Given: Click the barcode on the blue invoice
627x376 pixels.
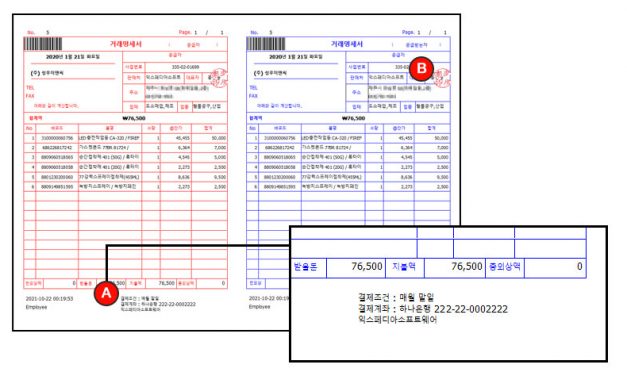Looking at the screenshot, I should [266, 44].
